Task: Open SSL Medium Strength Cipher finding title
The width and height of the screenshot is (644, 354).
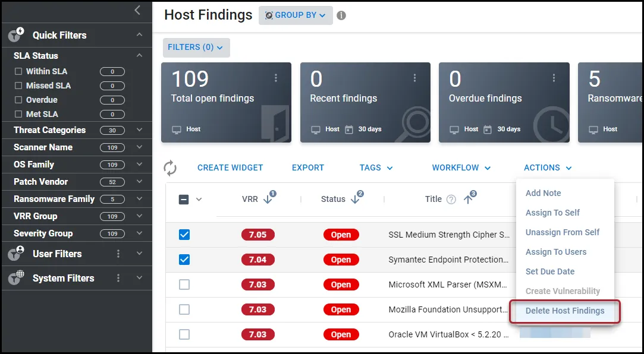Action: tap(449, 235)
